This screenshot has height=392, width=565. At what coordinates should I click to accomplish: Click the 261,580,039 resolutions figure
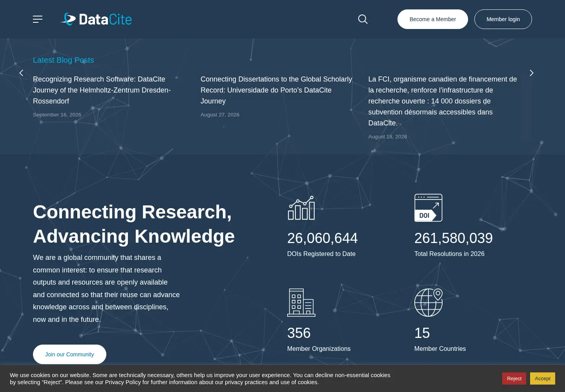pyautogui.click(x=454, y=238)
